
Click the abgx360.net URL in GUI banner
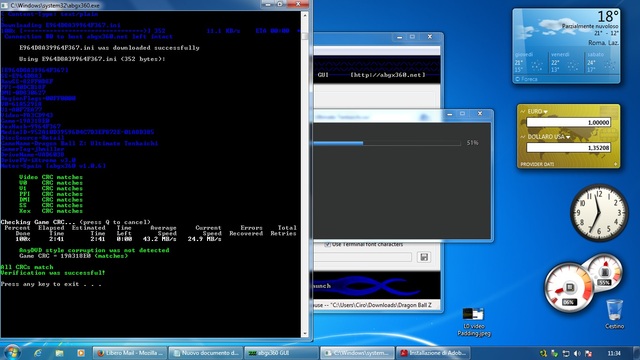pos(388,75)
